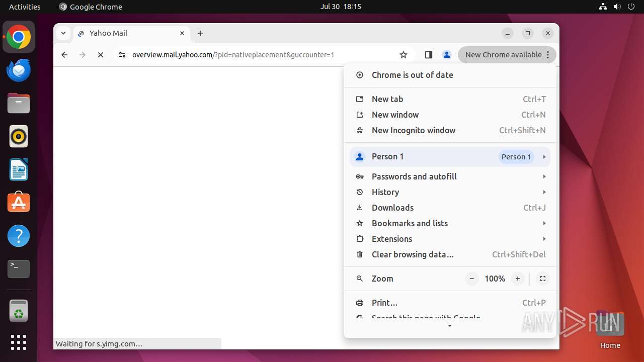Click the New Chrome available button
This screenshot has height=362, width=644.
coord(507,55)
